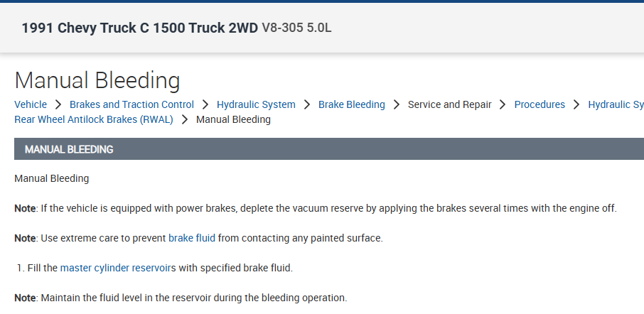Screen dimensions: 644x314
Task: Navigate to the Brake Bleeding breadcrumb
Action: pos(351,104)
